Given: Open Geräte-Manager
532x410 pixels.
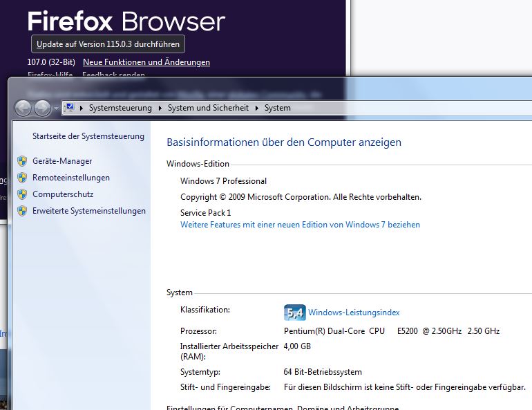Looking at the screenshot, I should click(x=62, y=161).
